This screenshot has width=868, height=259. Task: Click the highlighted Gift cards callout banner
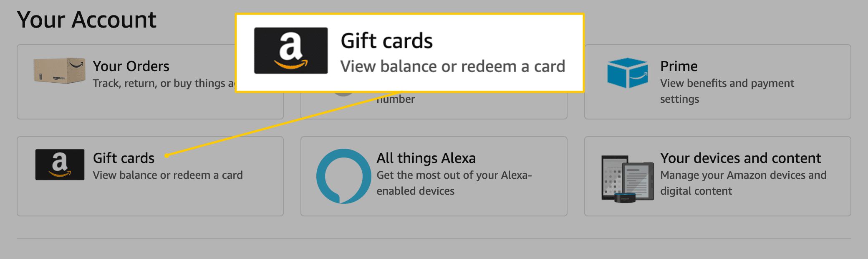coord(409,52)
